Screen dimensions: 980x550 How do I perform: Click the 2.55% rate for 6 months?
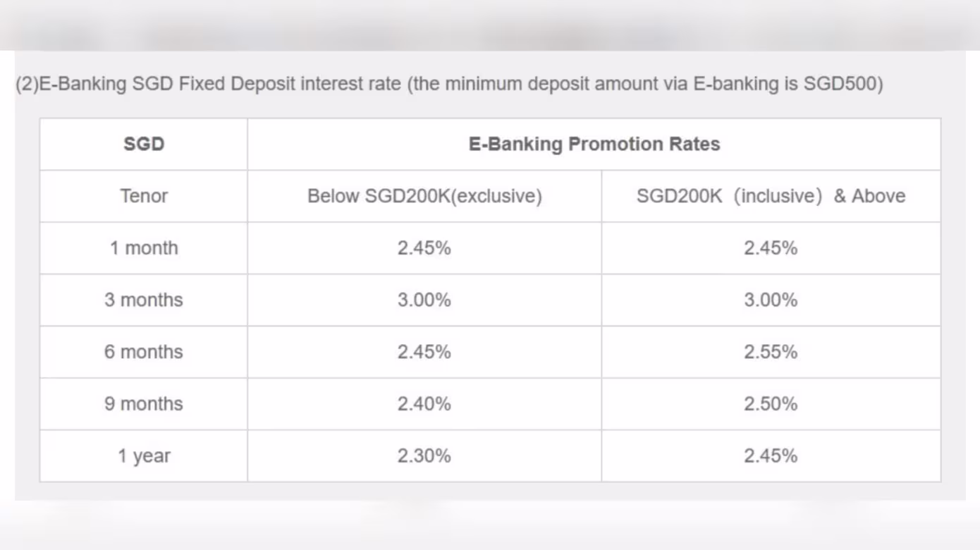(771, 352)
